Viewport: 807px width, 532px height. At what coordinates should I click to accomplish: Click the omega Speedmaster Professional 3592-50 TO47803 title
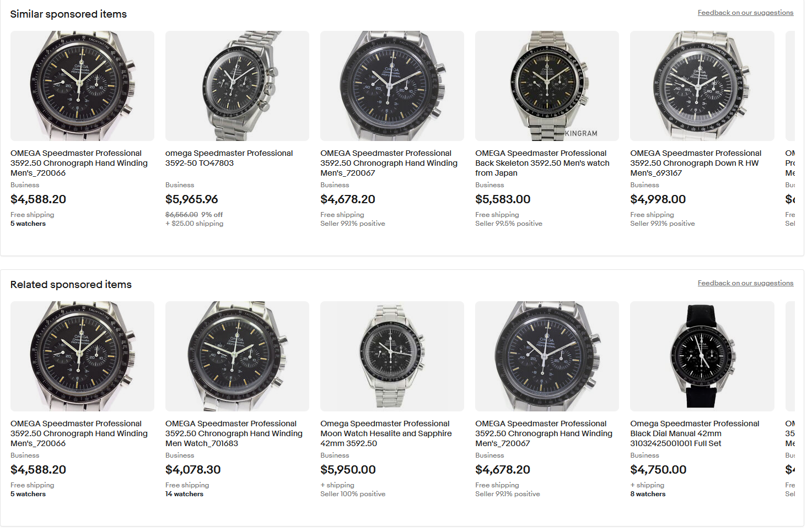click(229, 158)
